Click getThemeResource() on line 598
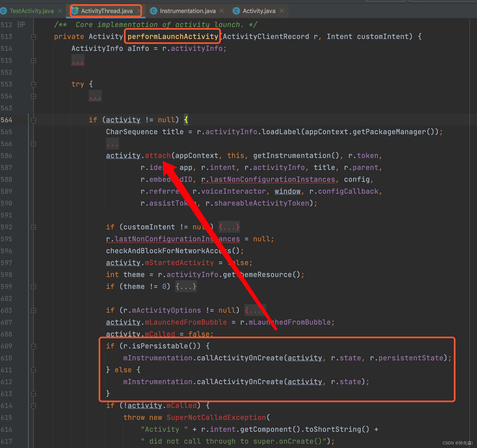Screen dimensions: 477x448 pos(261,275)
